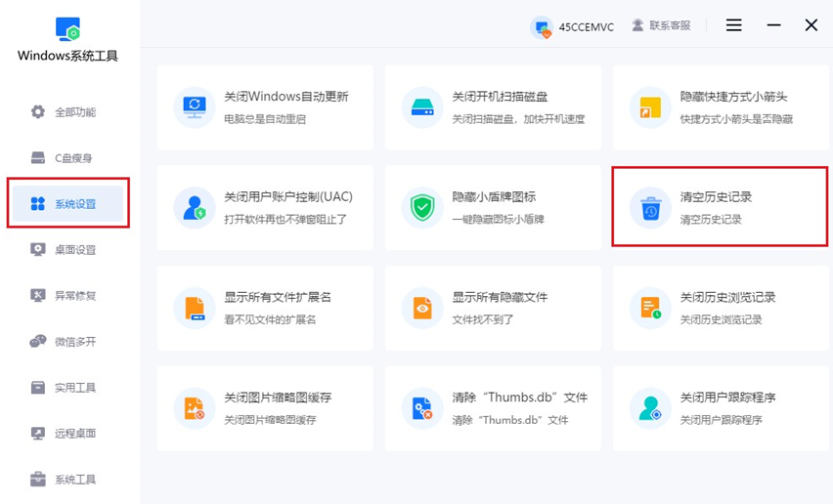Click the 异常修复 wrench icon

[38, 296]
